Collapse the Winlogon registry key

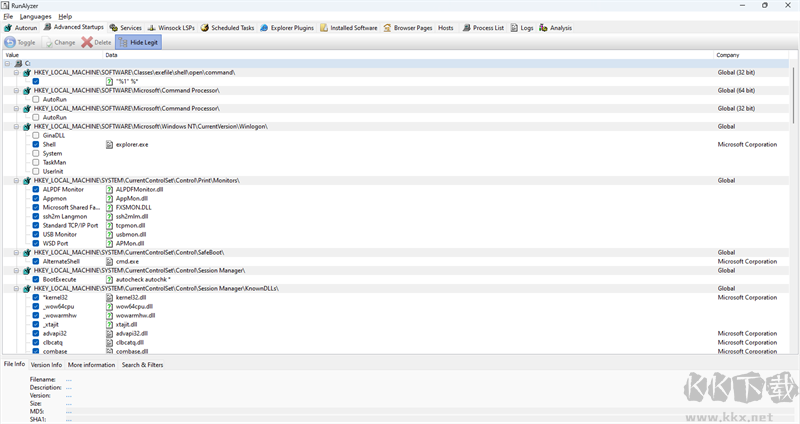pos(16,127)
